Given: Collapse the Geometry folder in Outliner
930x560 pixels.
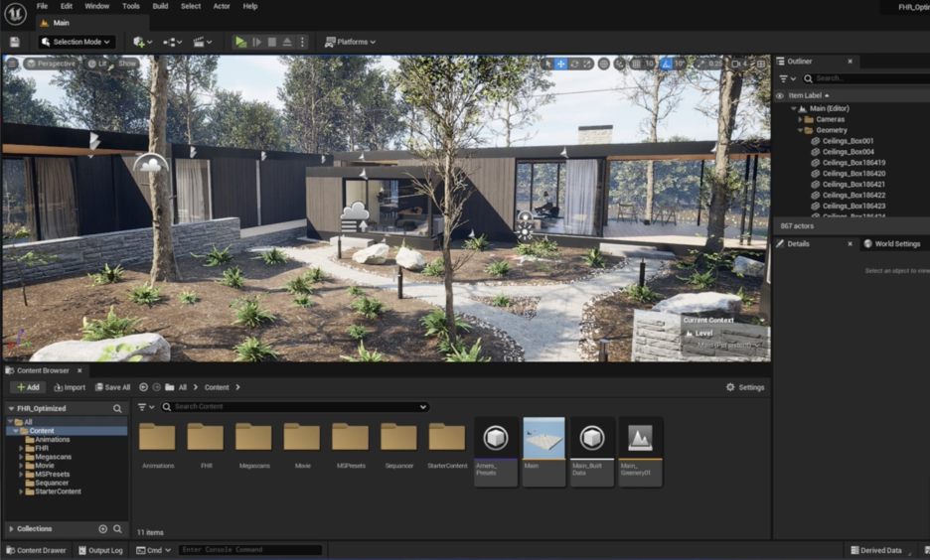Looking at the screenshot, I should 800,130.
